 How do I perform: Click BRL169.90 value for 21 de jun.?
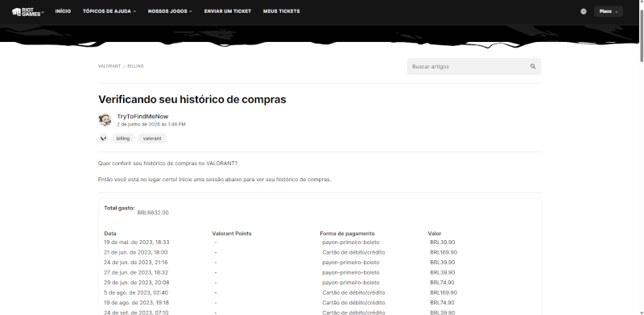click(x=444, y=252)
